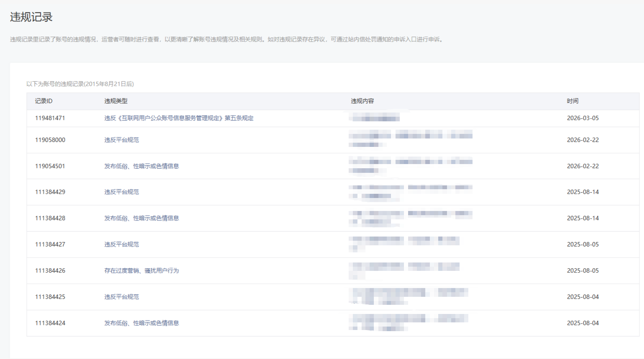Viewport: 644px width, 359px height.
Task: Open 发布低俗 violation link in row 111384424
Action: 141,323
